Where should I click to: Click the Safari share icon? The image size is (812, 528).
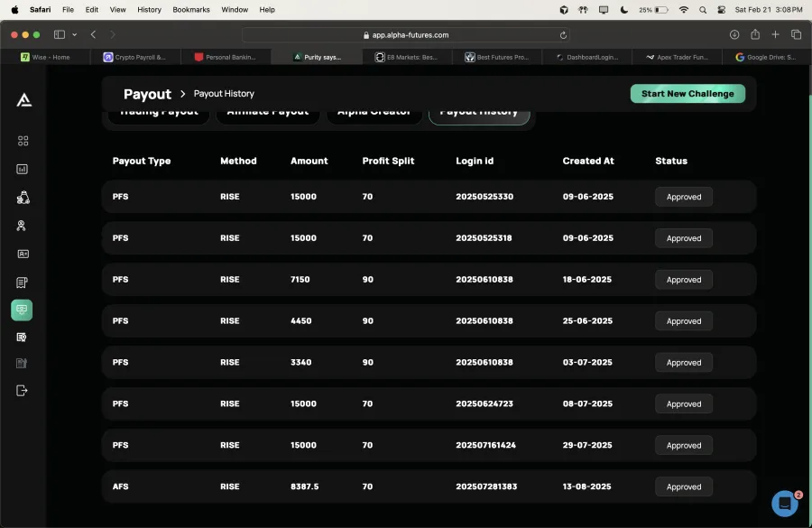pyautogui.click(x=755, y=34)
